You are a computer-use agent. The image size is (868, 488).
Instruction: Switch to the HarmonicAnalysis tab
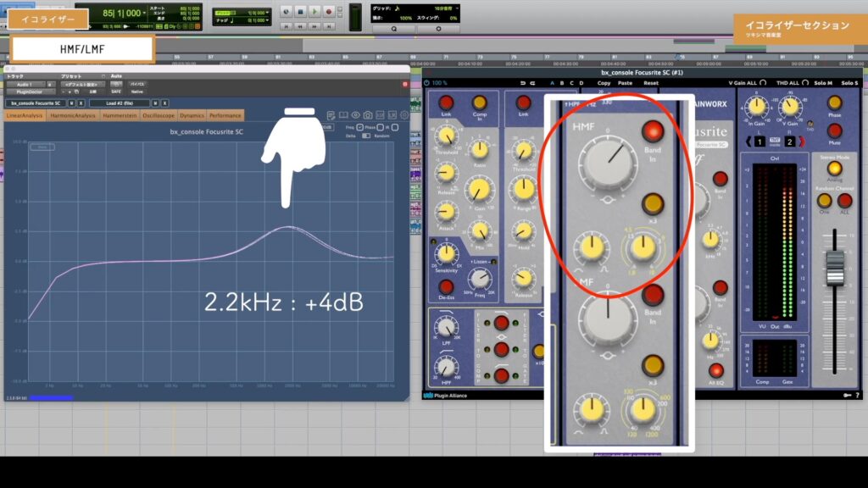(x=73, y=115)
